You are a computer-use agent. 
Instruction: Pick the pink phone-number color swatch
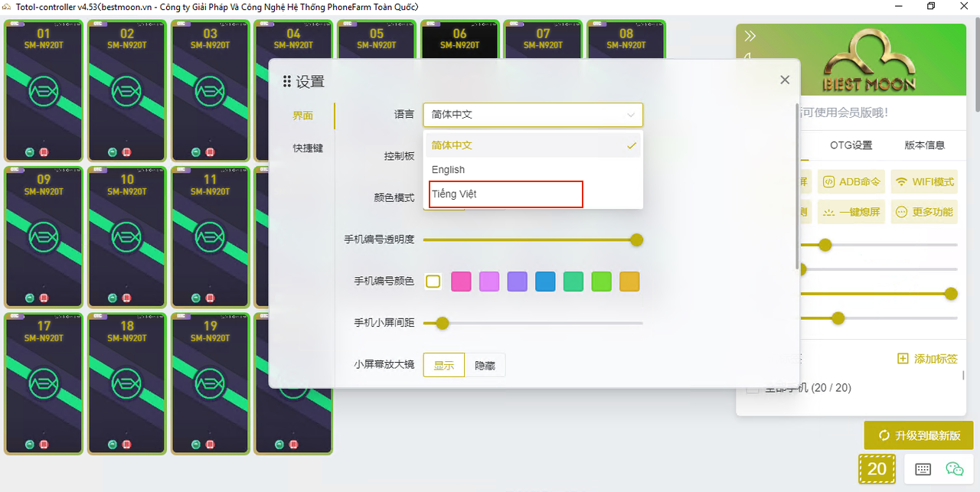click(461, 282)
